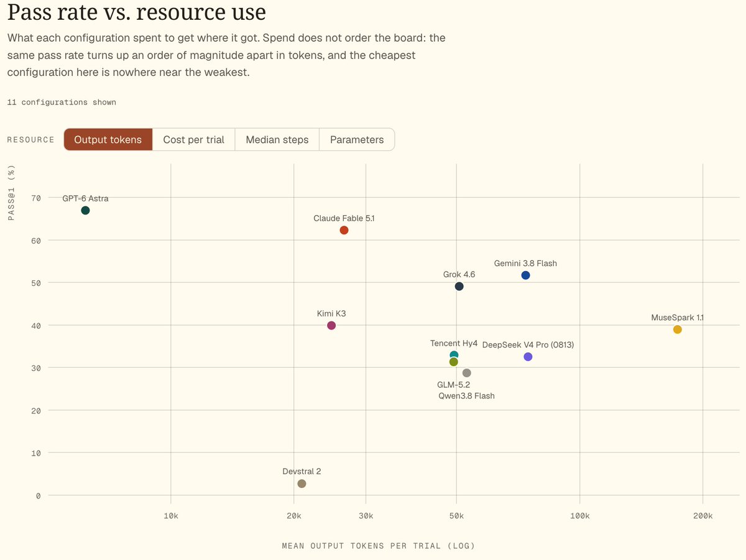Click the Tencent Hy4 teal data point
Screen dimensions: 746x560
pos(454,355)
